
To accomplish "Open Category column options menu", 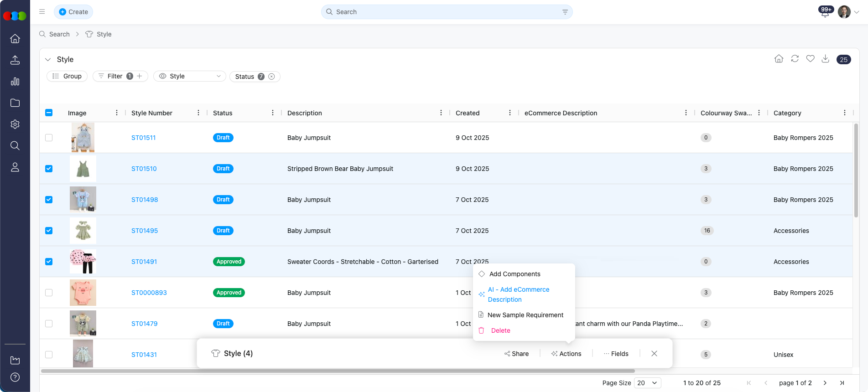I will 845,113.
